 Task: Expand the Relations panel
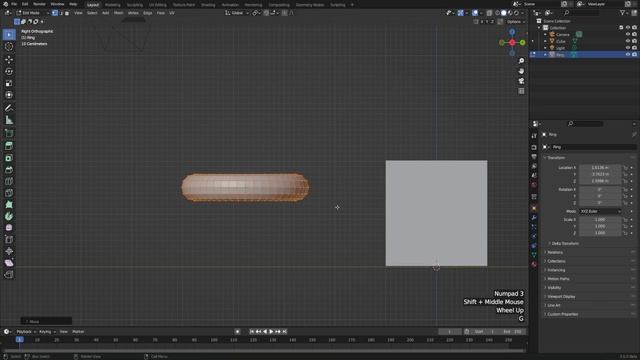(555, 252)
